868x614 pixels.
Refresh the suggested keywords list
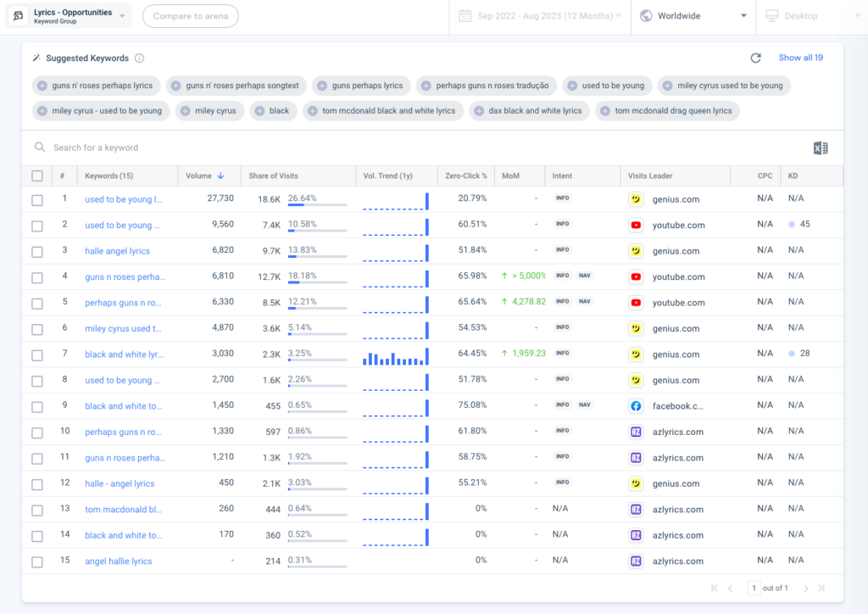pos(755,59)
